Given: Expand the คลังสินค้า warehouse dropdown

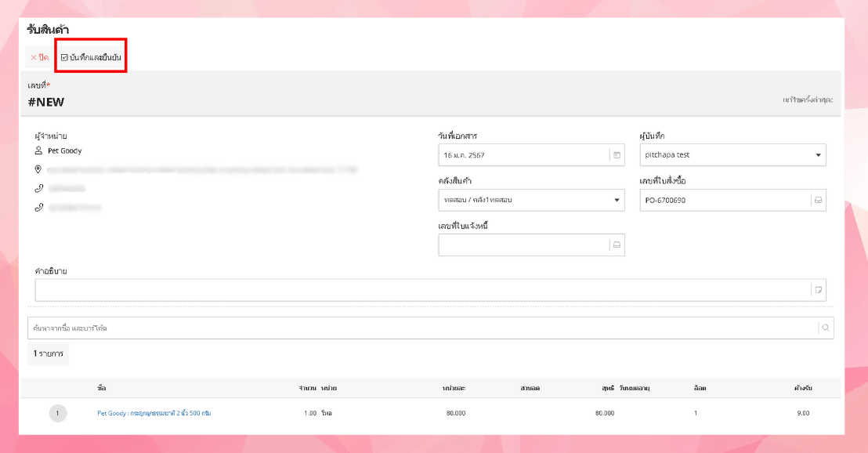Looking at the screenshot, I should (531, 200).
